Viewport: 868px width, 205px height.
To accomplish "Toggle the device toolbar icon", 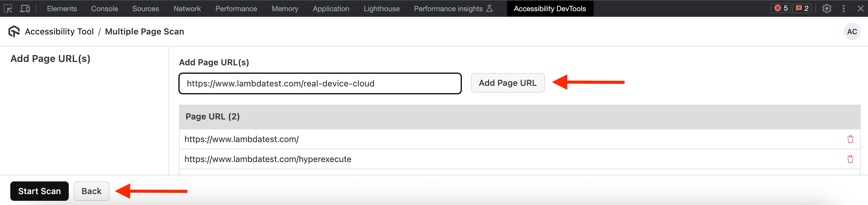I will [x=25, y=8].
